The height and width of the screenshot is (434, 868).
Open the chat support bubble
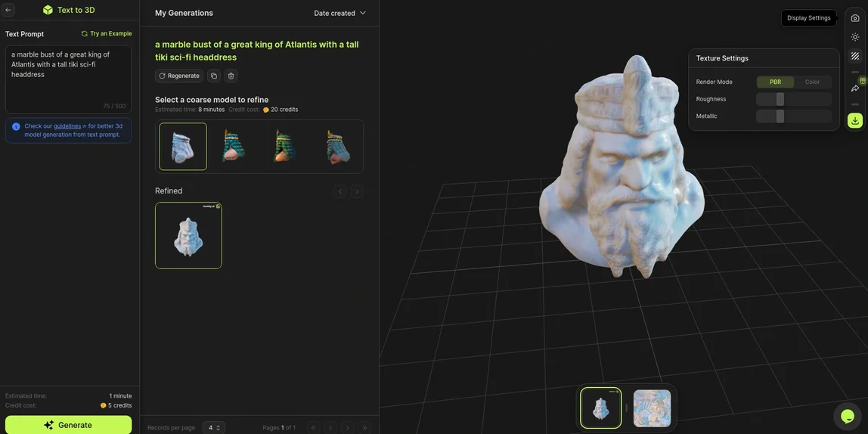click(848, 416)
